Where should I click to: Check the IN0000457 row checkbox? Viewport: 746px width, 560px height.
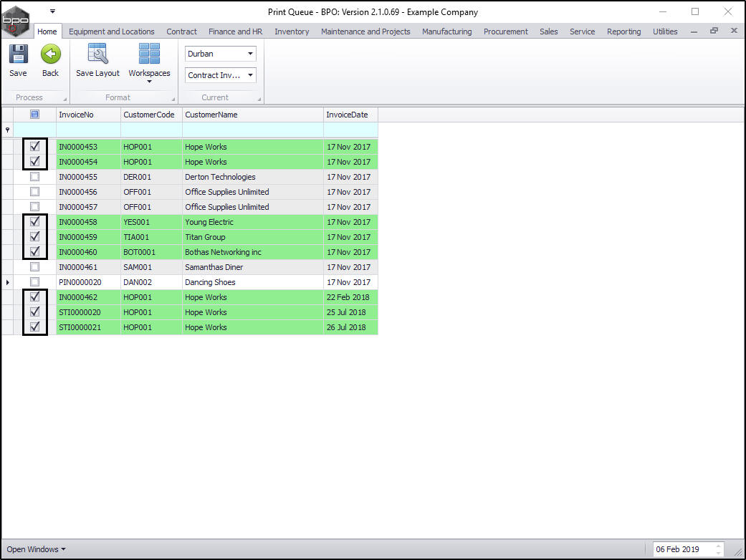[x=34, y=207]
